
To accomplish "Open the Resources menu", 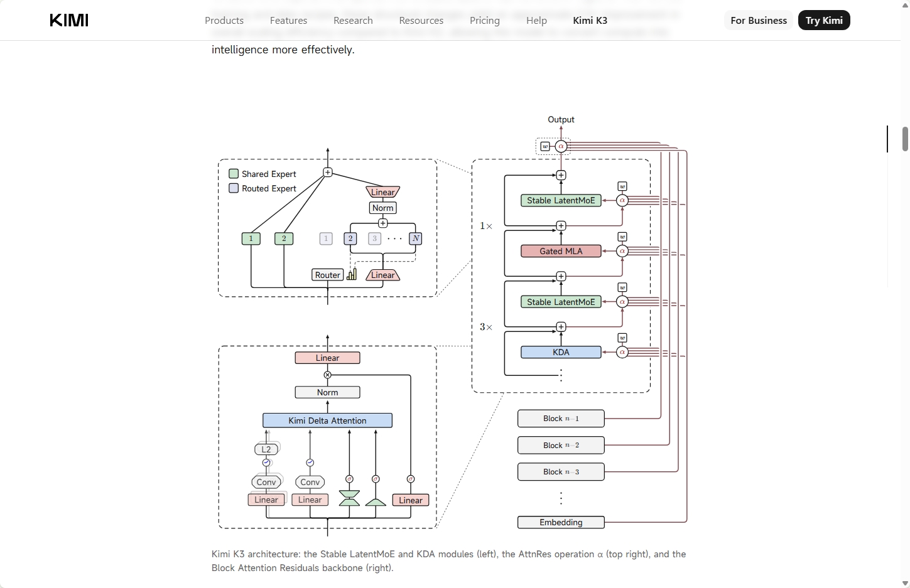I will 421,21.
